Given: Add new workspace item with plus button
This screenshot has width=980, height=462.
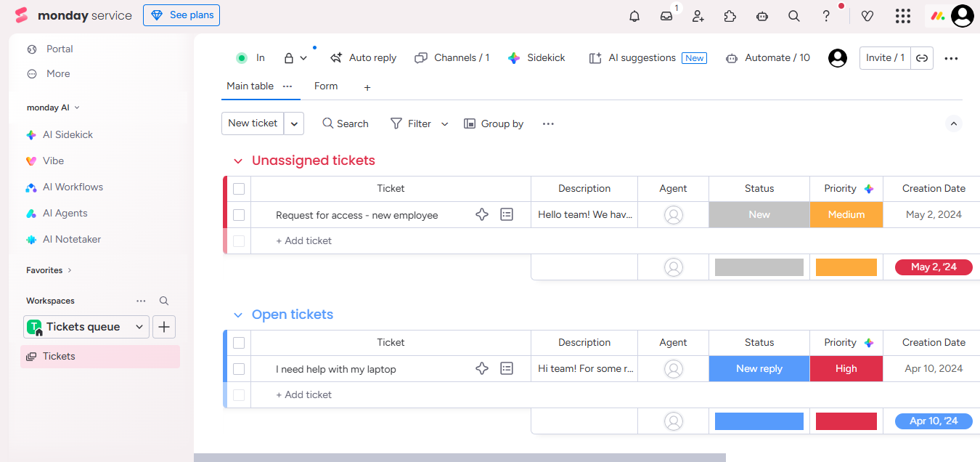Looking at the screenshot, I should pos(164,327).
